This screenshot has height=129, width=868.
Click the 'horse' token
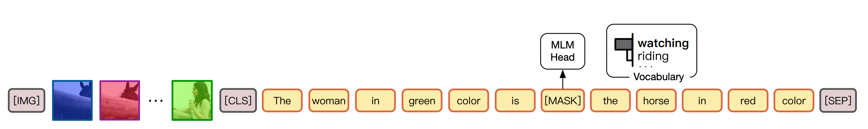pyautogui.click(x=656, y=100)
